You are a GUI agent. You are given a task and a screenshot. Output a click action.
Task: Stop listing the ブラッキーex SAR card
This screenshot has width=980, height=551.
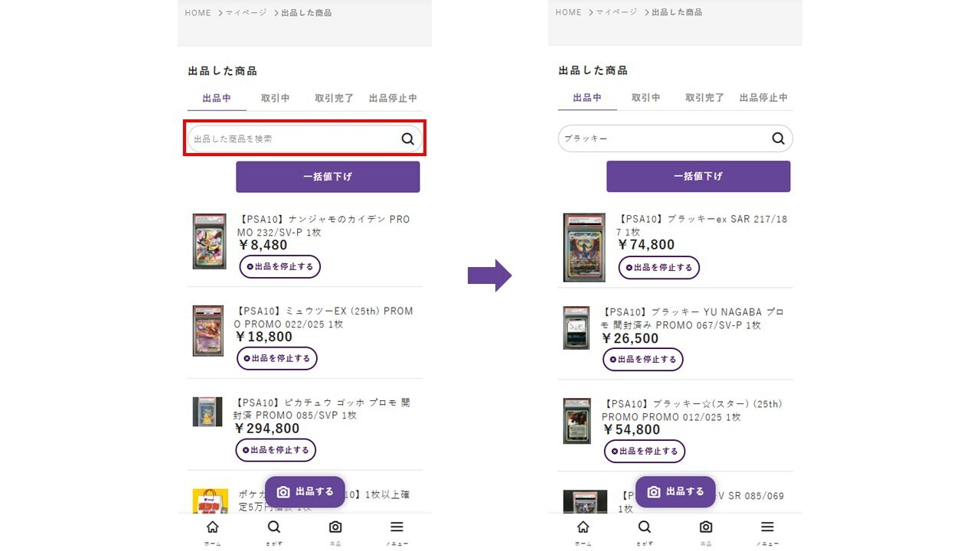coord(659,268)
